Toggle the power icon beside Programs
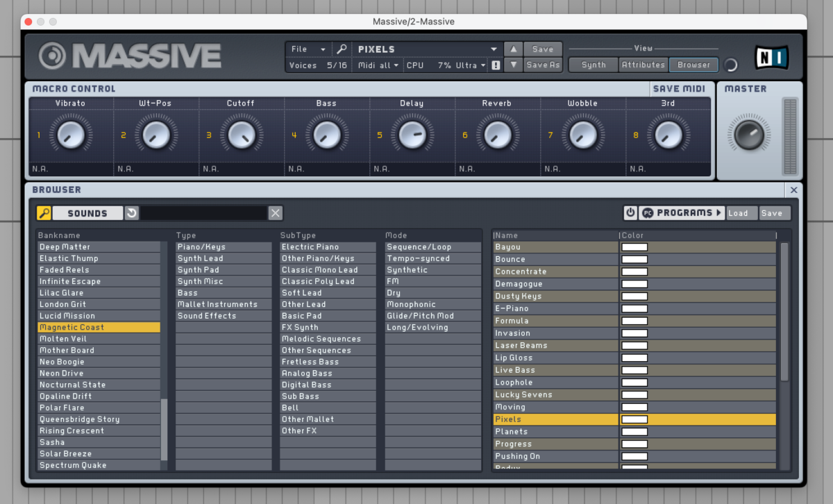833x504 pixels. click(631, 213)
